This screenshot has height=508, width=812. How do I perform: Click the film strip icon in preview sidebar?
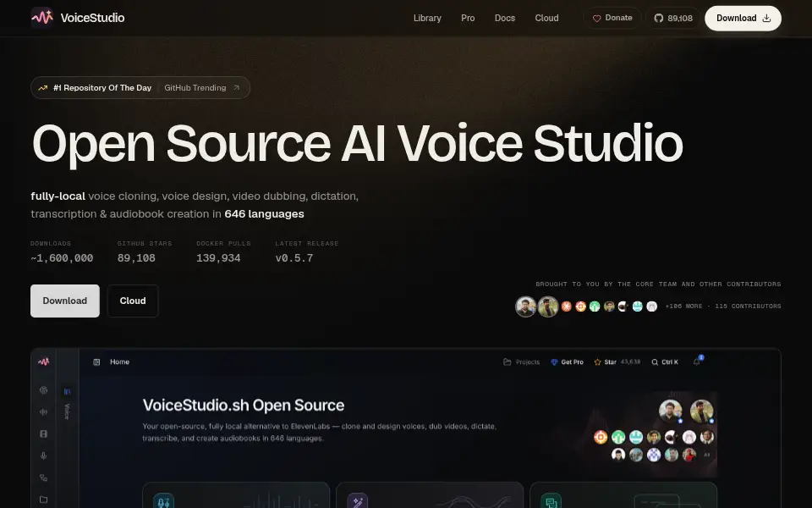43,433
